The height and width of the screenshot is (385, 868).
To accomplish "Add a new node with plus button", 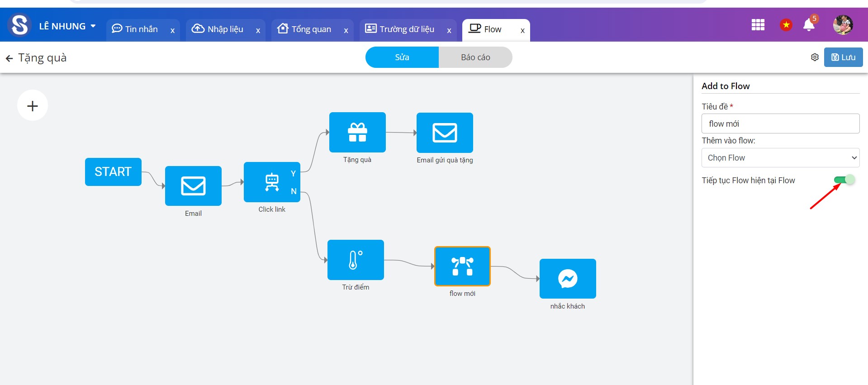I will [x=33, y=105].
